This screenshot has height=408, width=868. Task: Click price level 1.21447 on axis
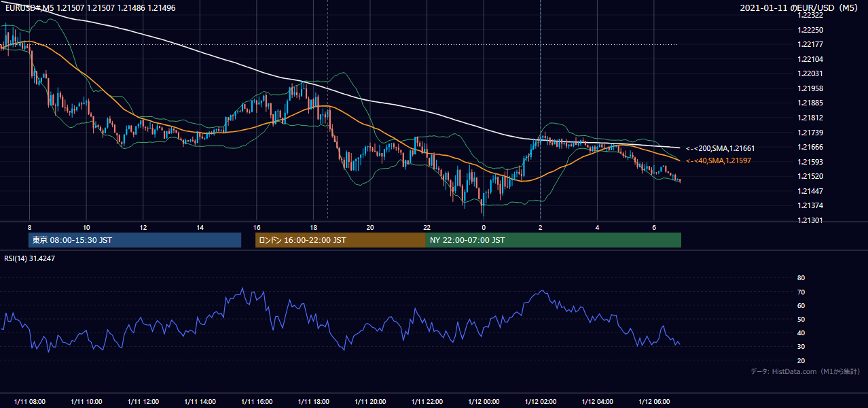coord(810,191)
